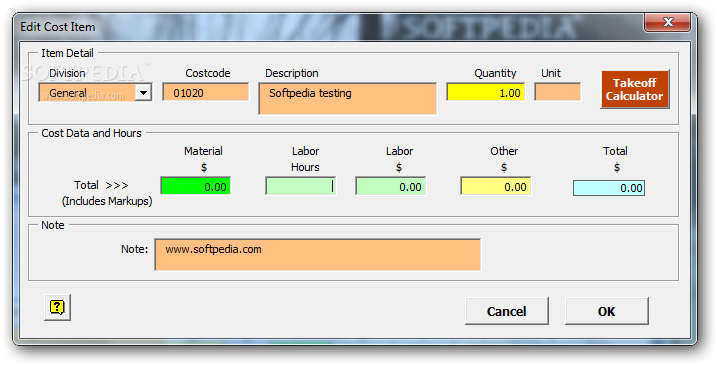Image resolution: width=718 pixels, height=366 pixels.
Task: Click the Cost Data and Hours label
Action: pyautogui.click(x=92, y=133)
